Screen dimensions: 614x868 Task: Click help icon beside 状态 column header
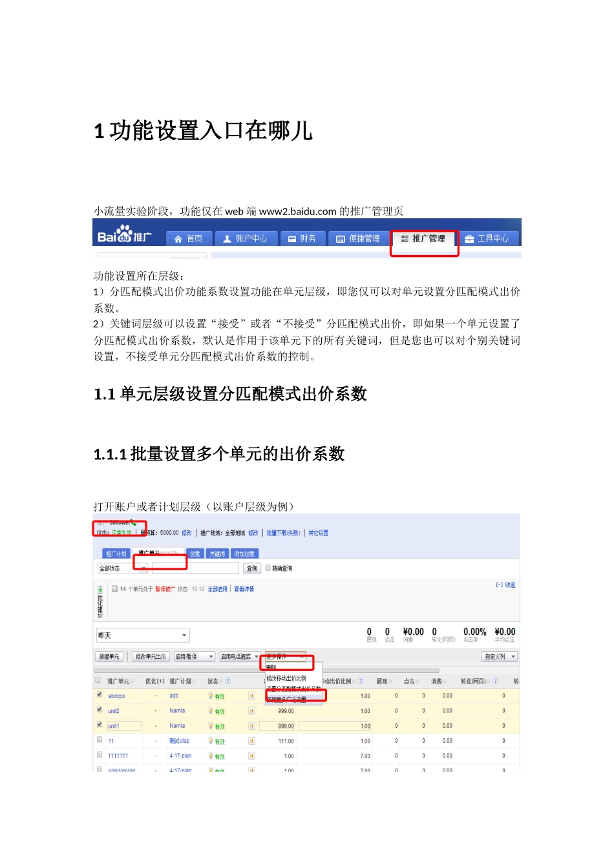point(228,681)
